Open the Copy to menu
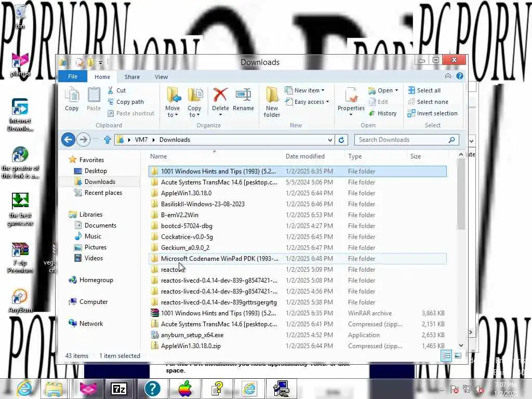Screen dimensions: 532x399 194,102
